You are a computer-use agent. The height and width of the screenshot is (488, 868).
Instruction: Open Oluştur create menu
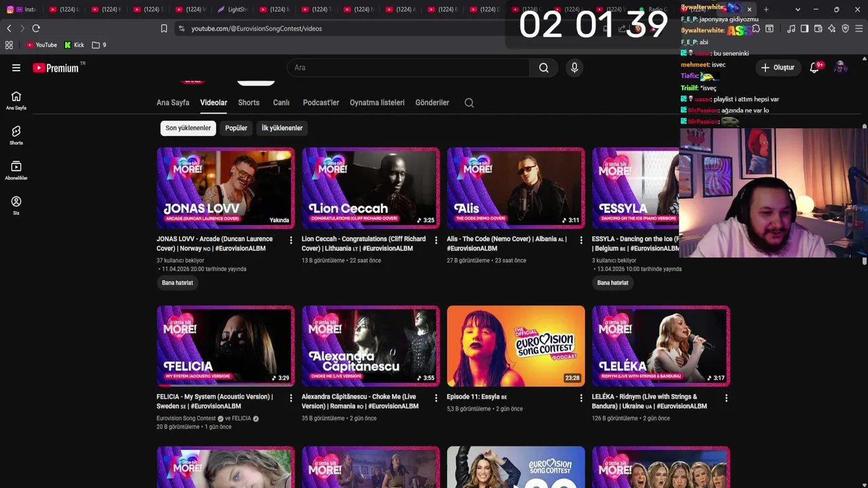tap(777, 68)
